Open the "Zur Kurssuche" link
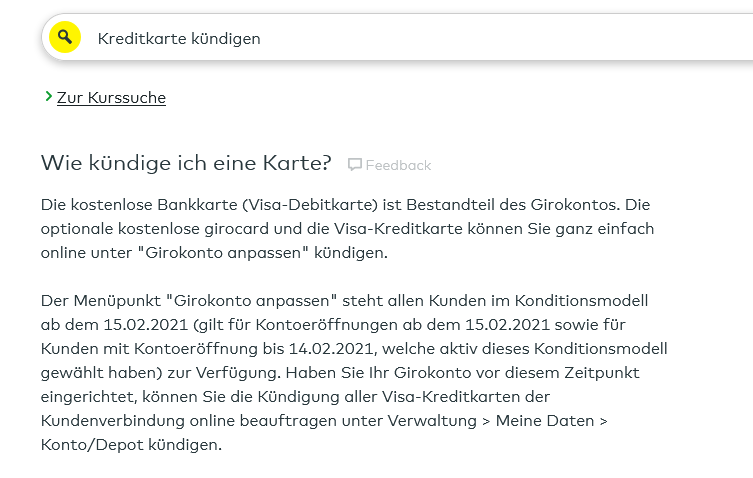The width and height of the screenshot is (753, 478). 111,97
